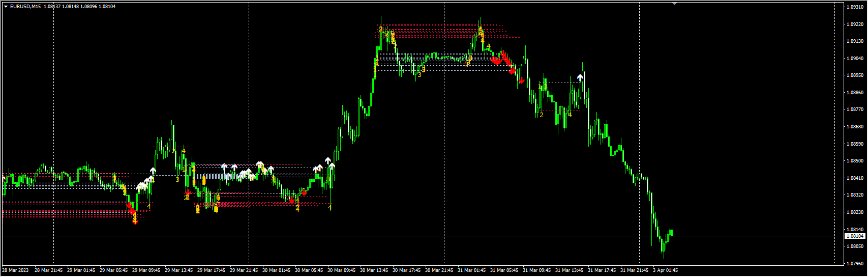Click the gray chart shift triangle marker at top
Image resolution: width=868 pixels, height=277 pixels.
674,4
